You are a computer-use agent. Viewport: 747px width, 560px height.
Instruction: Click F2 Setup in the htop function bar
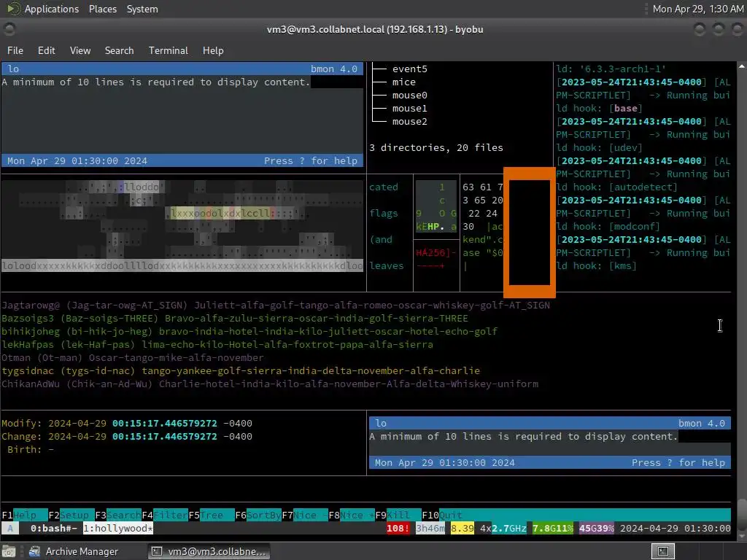pyautogui.click(x=71, y=516)
